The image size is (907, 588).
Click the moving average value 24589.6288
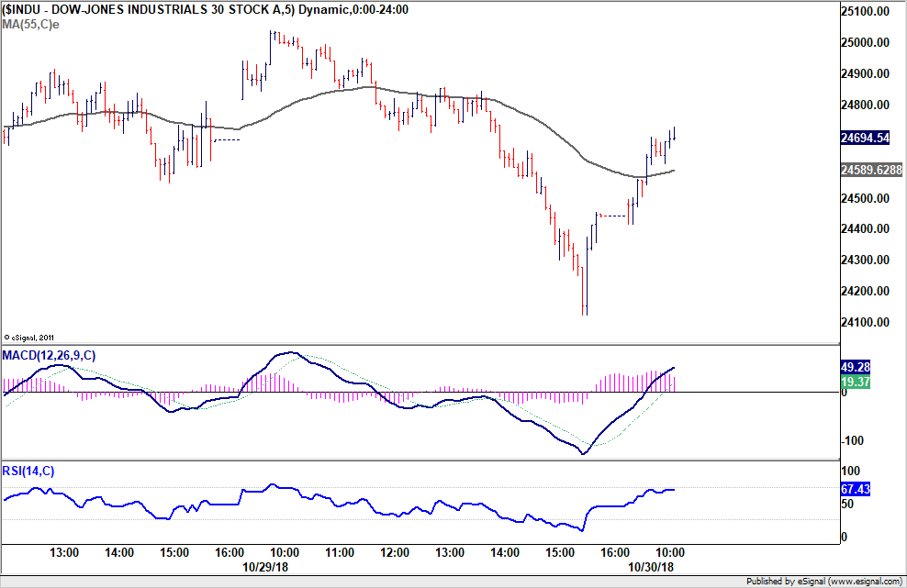point(871,170)
